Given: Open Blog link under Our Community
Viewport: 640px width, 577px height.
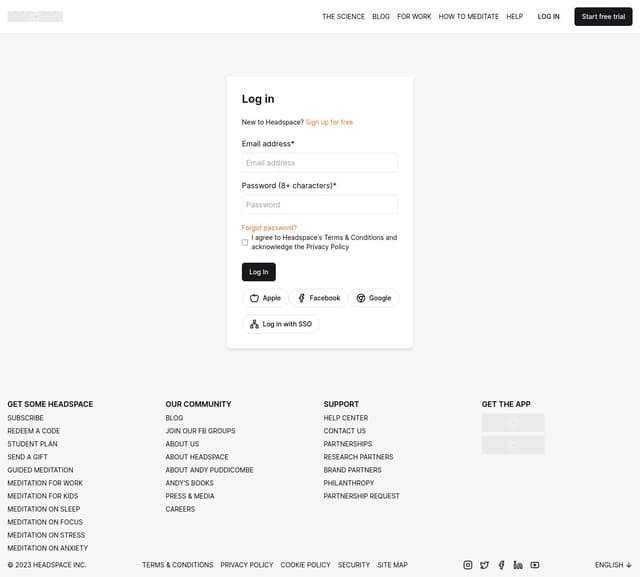Looking at the screenshot, I should (174, 418).
